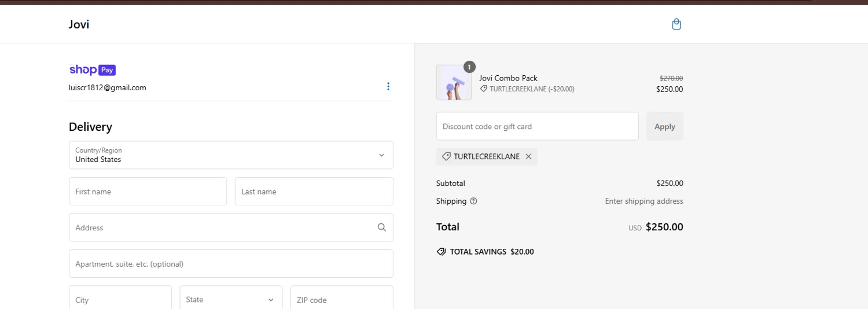Click the Address input field
Image resolution: width=868 pixels, height=309 pixels.
(231, 227)
